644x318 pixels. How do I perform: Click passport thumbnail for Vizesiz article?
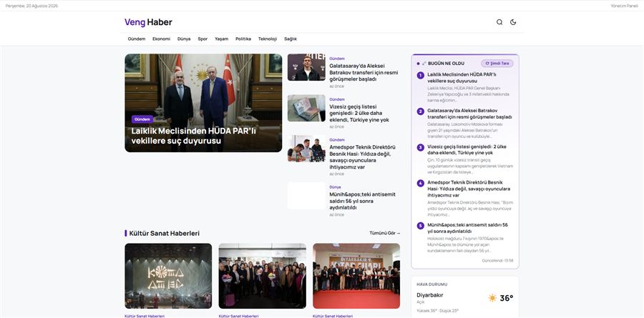(306, 108)
